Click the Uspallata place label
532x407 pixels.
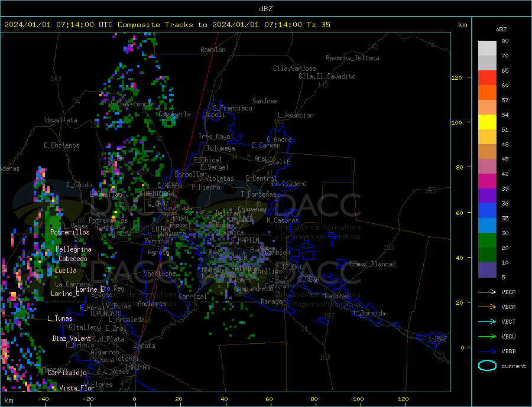61,120
